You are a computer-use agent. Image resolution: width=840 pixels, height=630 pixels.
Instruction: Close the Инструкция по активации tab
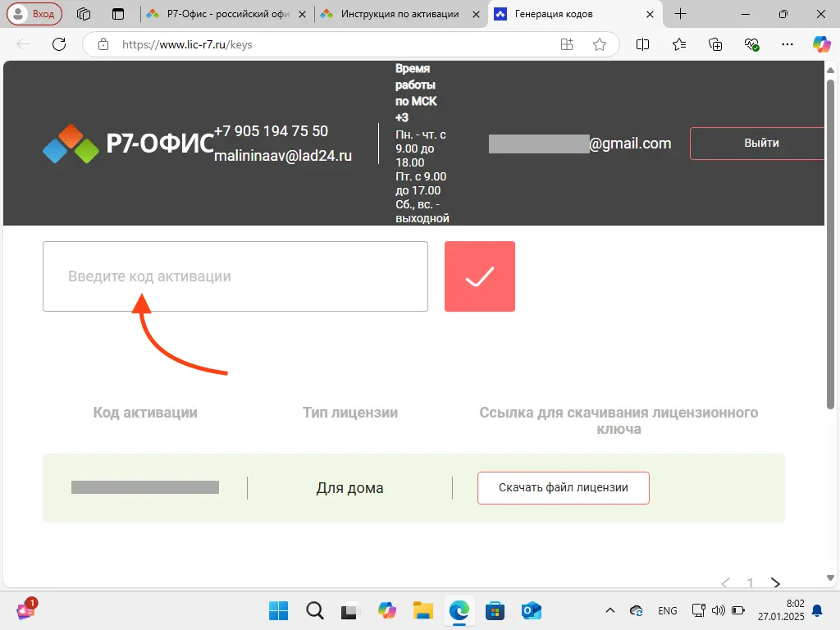pos(476,15)
